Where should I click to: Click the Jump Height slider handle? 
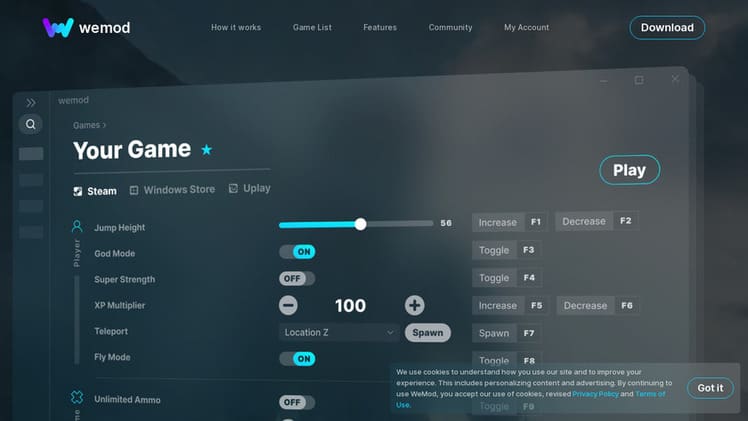(x=360, y=224)
